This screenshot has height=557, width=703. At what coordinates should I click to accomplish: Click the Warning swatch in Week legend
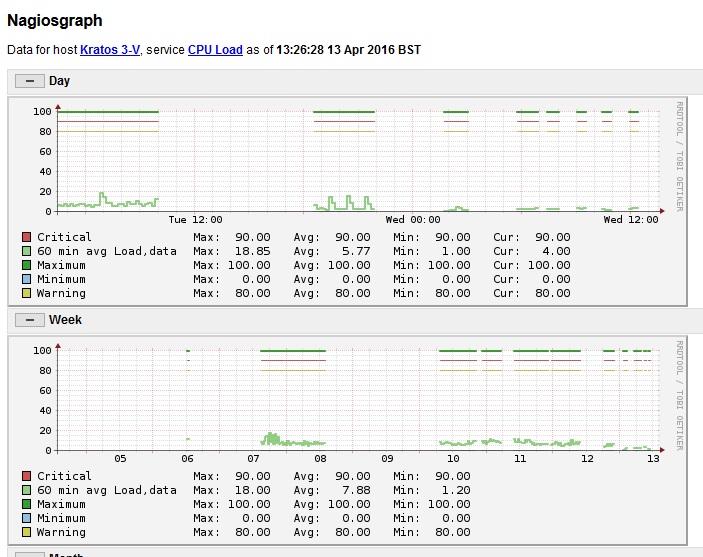pyautogui.click(x=26, y=533)
